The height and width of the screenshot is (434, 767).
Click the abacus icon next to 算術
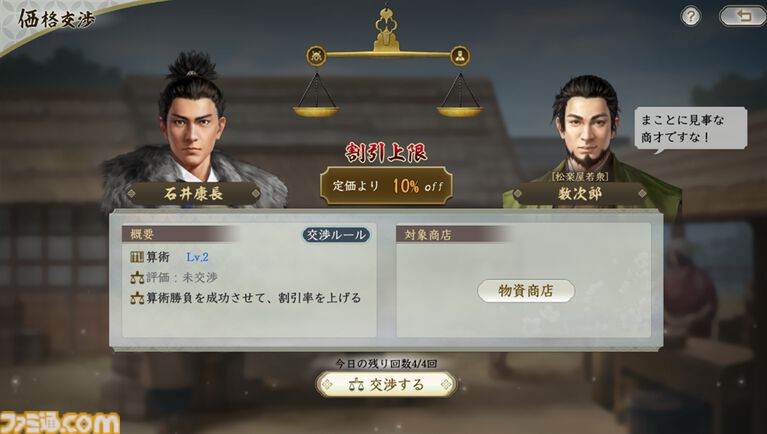pos(137,257)
